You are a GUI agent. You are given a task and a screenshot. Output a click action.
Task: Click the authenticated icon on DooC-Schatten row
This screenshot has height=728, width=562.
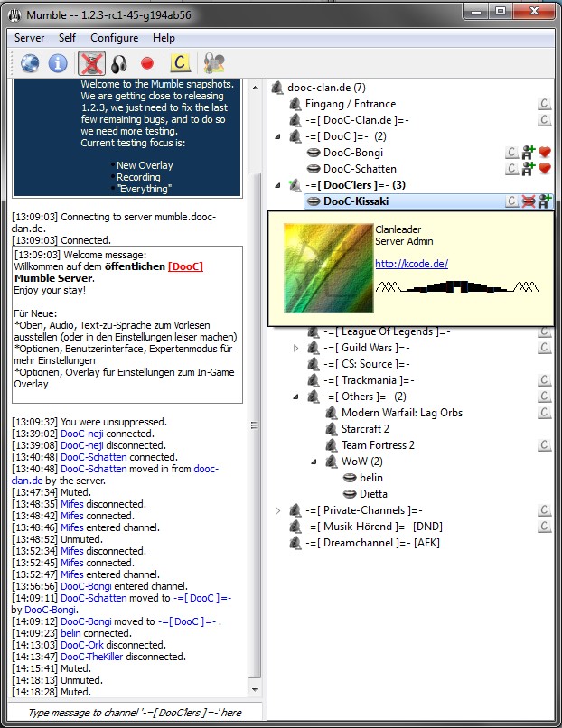click(528, 169)
